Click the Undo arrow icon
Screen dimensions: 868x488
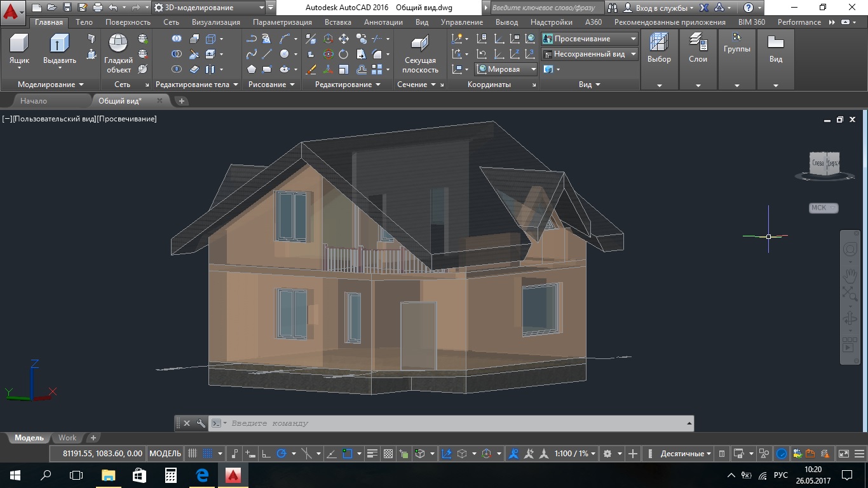pos(113,8)
